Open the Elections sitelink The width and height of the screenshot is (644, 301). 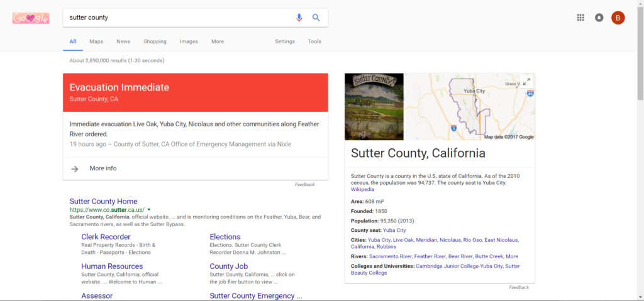[x=225, y=237]
